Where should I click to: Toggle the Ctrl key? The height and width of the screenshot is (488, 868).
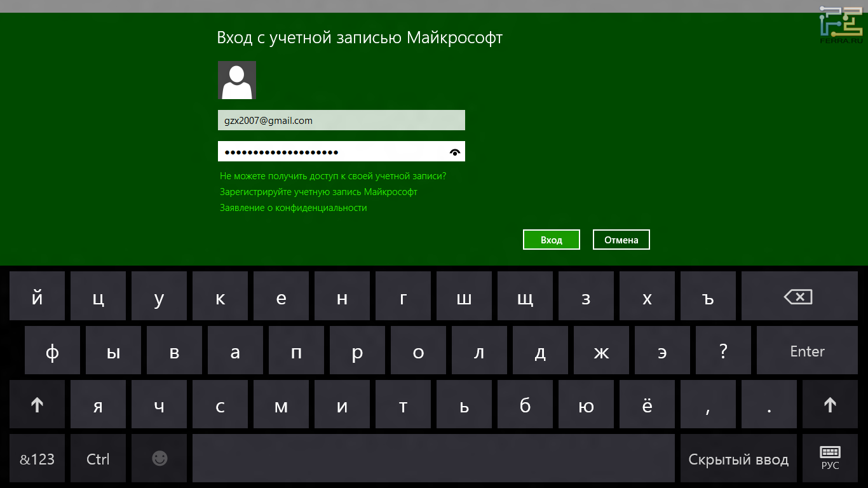point(98,459)
